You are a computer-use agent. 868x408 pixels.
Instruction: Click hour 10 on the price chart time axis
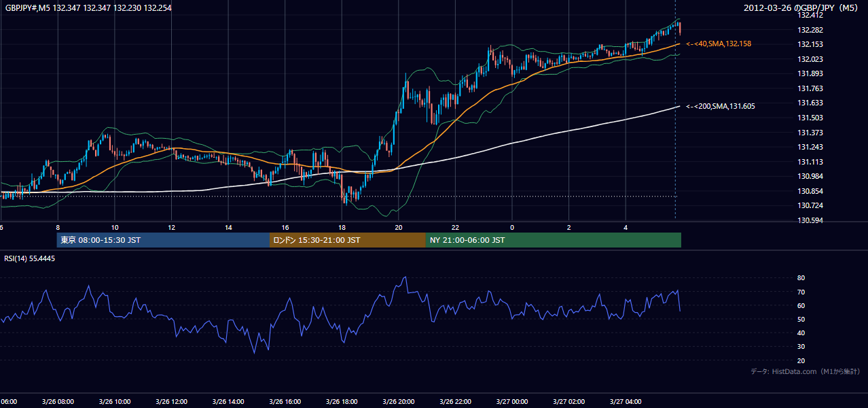115,227
